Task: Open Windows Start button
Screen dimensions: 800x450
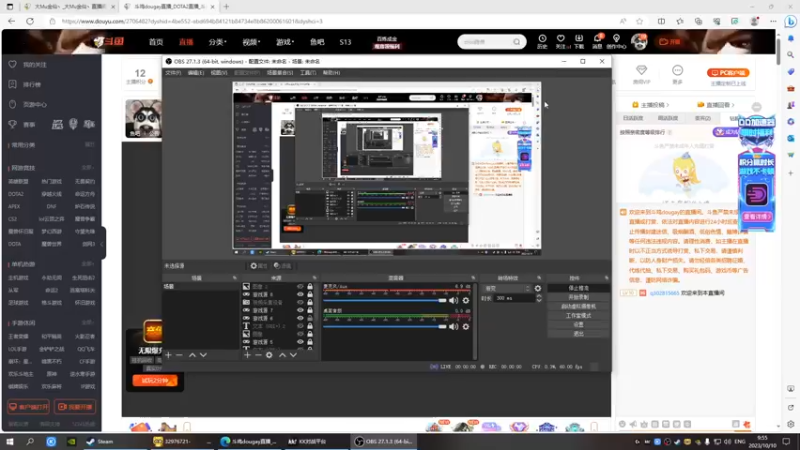Action: 10,442
